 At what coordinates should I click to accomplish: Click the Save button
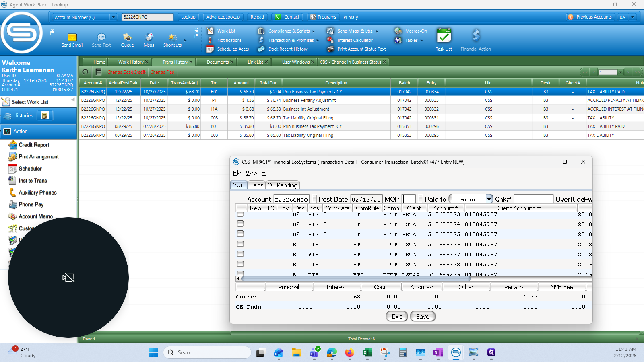(x=423, y=317)
